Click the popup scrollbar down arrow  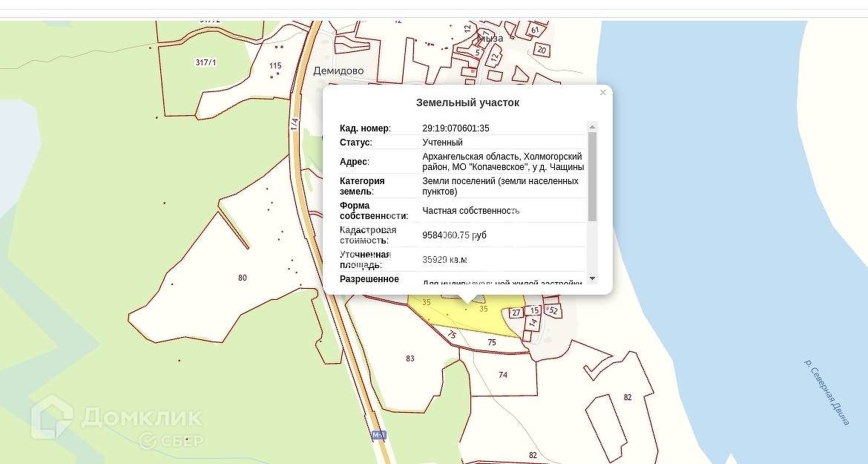click(592, 278)
